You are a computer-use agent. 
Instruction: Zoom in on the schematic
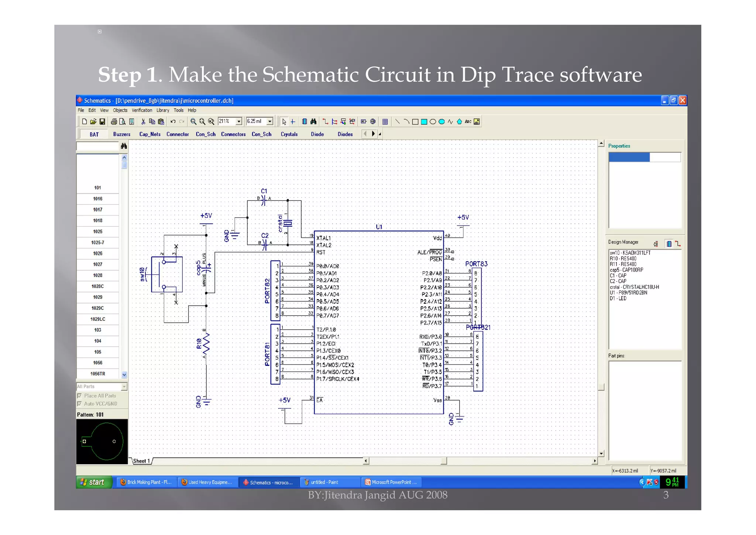[193, 121]
